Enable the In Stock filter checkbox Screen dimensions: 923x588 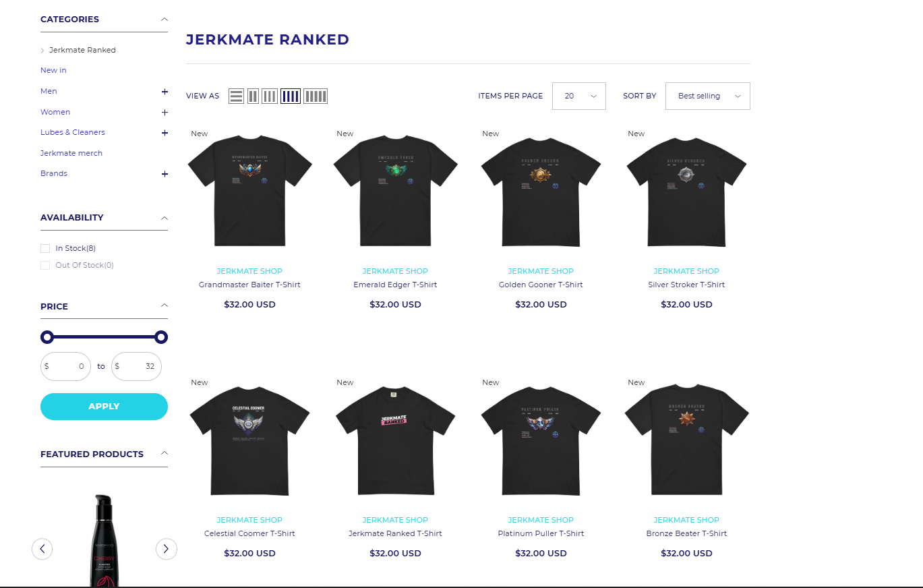pos(45,248)
